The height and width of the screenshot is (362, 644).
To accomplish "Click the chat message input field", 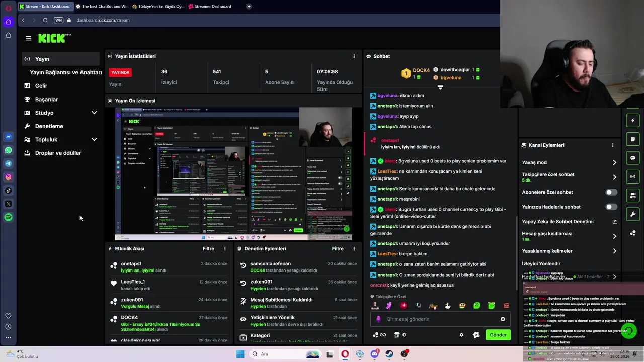I will [440, 319].
